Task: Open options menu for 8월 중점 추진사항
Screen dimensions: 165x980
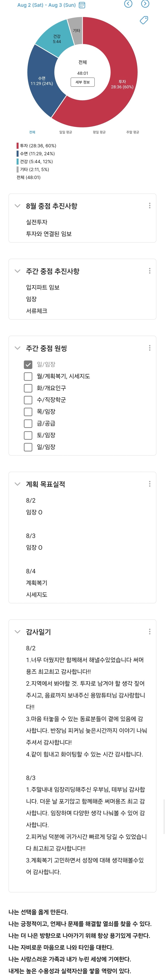Action: [x=149, y=205]
